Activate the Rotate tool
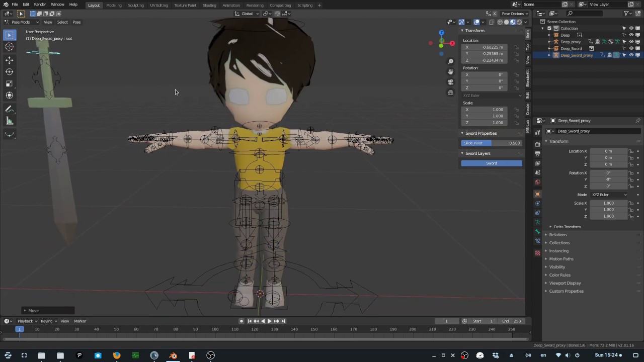The width and height of the screenshot is (644, 362). (9, 72)
